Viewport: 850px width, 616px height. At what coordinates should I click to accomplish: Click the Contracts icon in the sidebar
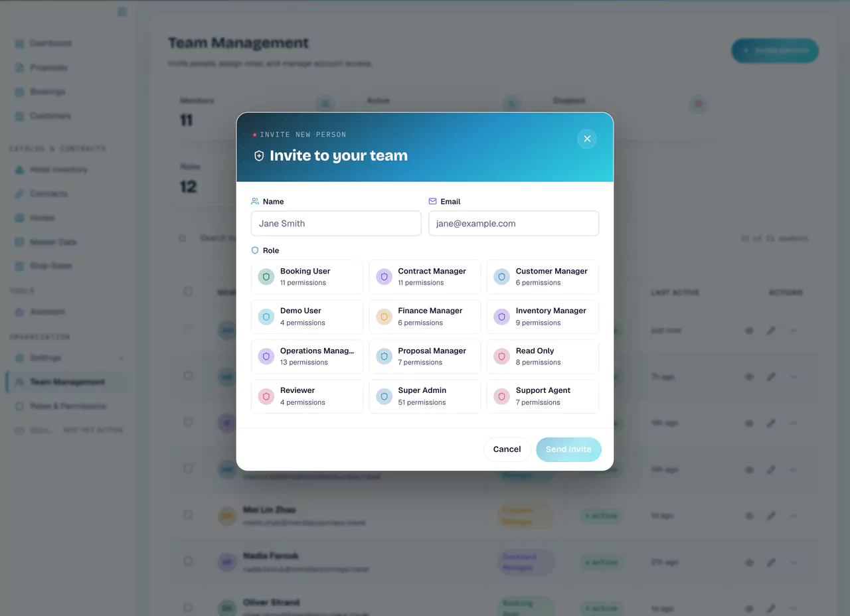(x=20, y=194)
